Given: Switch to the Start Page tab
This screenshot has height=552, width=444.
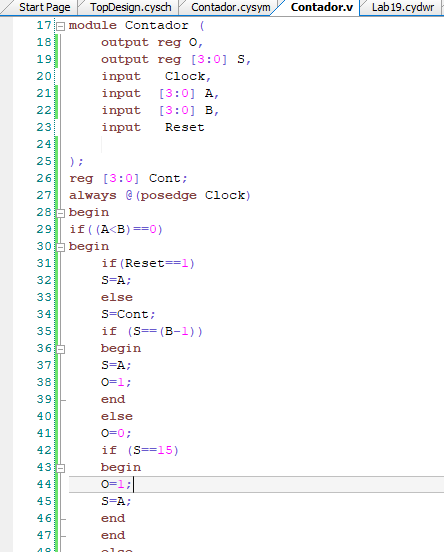Looking at the screenshot, I should (45, 7).
